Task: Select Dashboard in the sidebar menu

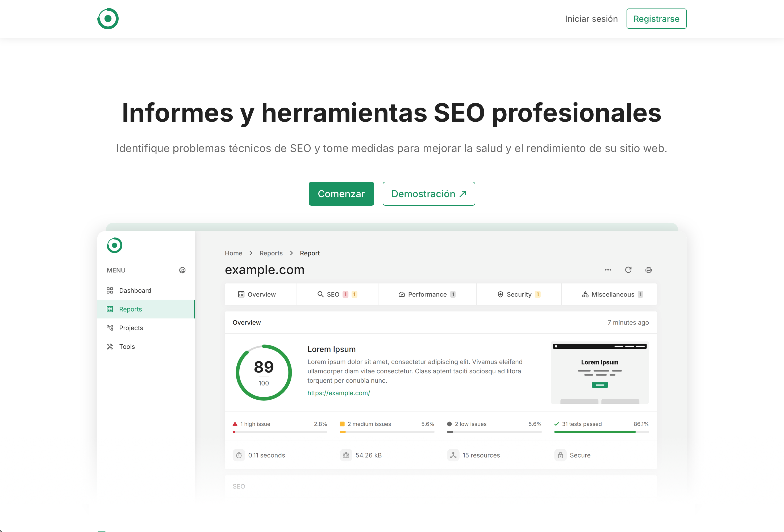Action: [x=135, y=291]
